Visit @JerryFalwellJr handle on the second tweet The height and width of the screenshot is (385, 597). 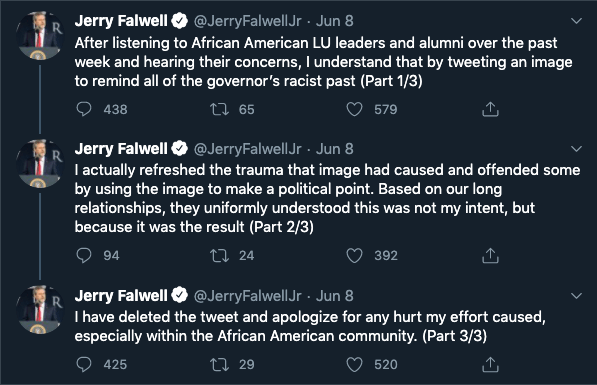[x=247, y=149]
